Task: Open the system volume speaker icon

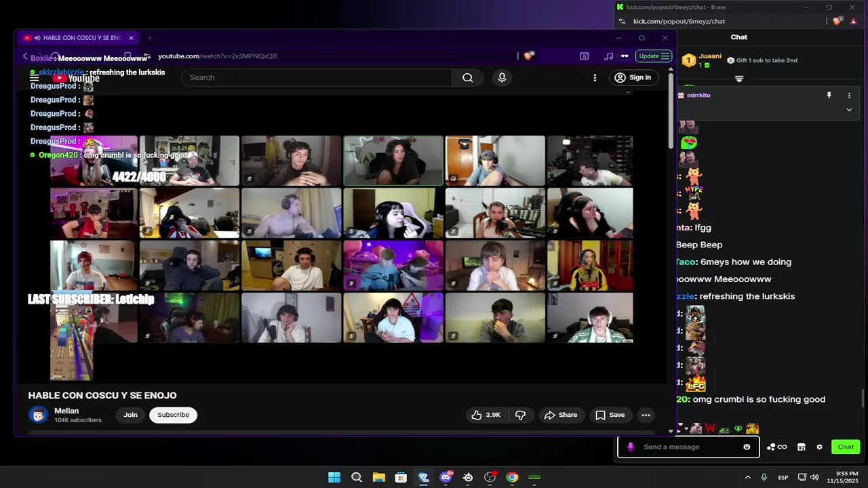Action: point(814,477)
